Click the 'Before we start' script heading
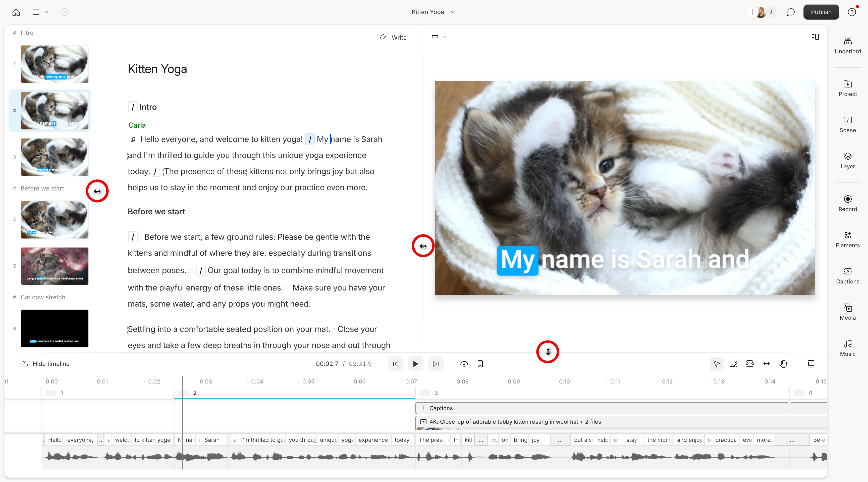This screenshot has width=868, height=482. pos(156,212)
